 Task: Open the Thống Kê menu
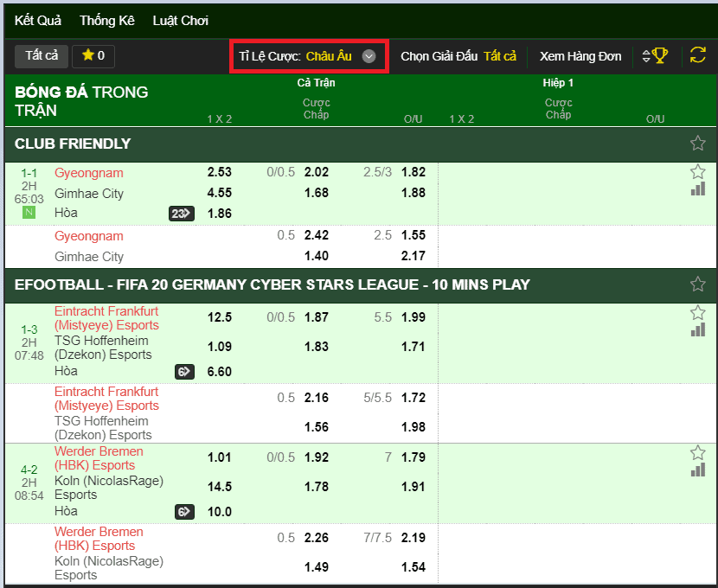click(107, 21)
